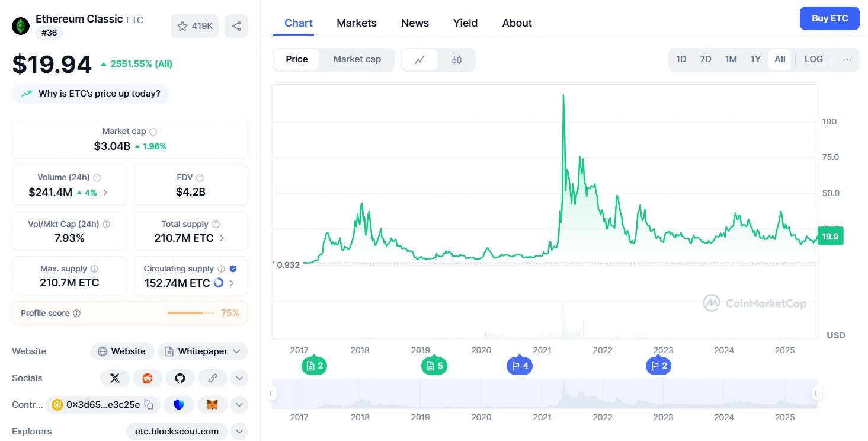Image resolution: width=868 pixels, height=441 pixels.
Task: Click the left range slider handle
Action: coord(273,393)
